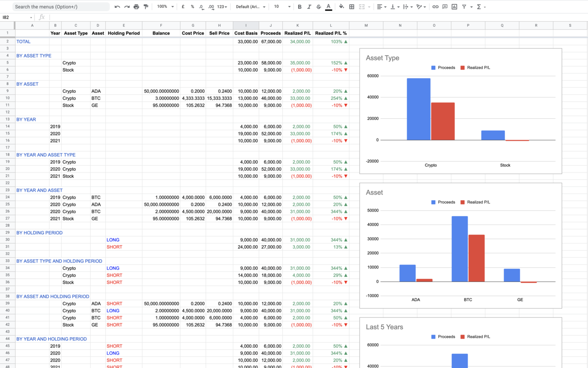Toggle bold formatting
The height and width of the screenshot is (368, 588).
[300, 7]
